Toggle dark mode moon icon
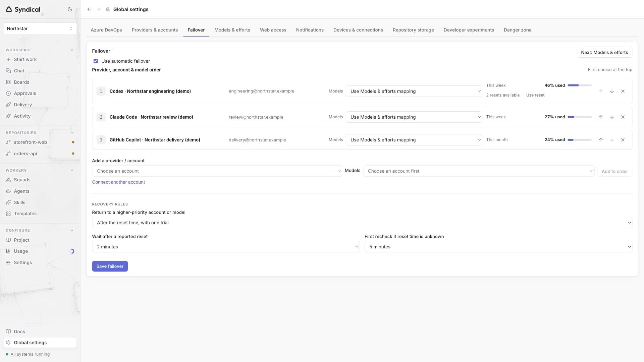Screen dimensions: 644x362 [x=70, y=9]
